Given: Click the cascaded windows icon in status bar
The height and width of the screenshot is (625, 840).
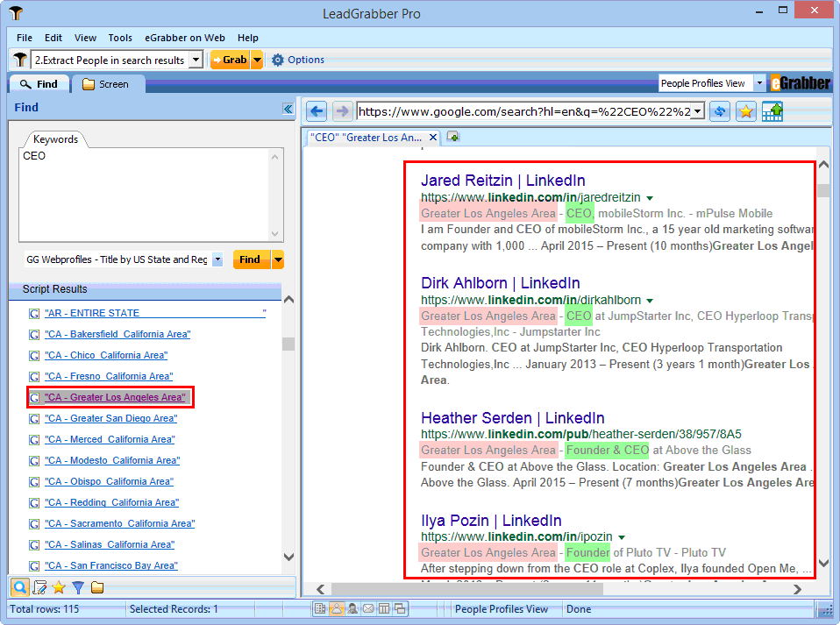Looking at the screenshot, I should (400, 608).
